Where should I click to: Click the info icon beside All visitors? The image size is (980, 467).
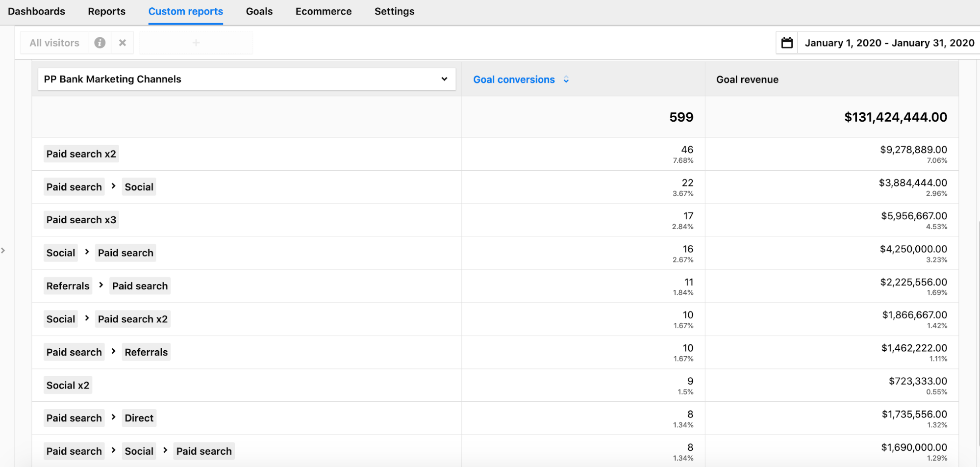pos(100,43)
